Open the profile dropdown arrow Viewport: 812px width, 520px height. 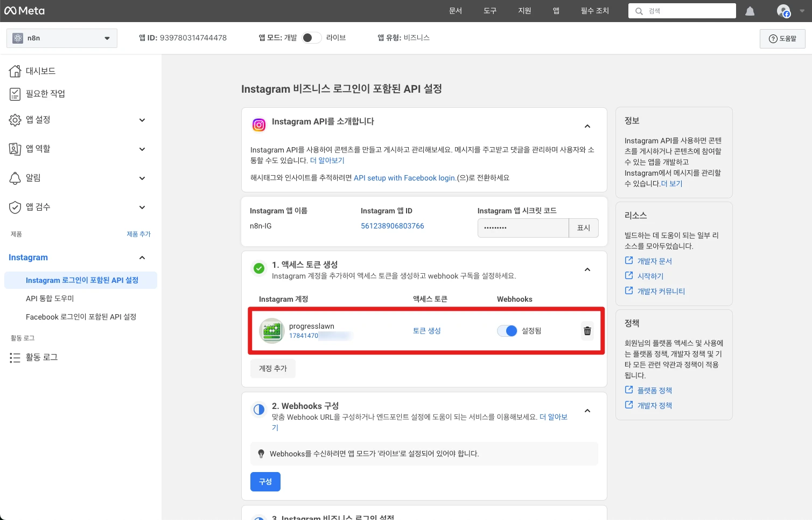pyautogui.click(x=802, y=11)
